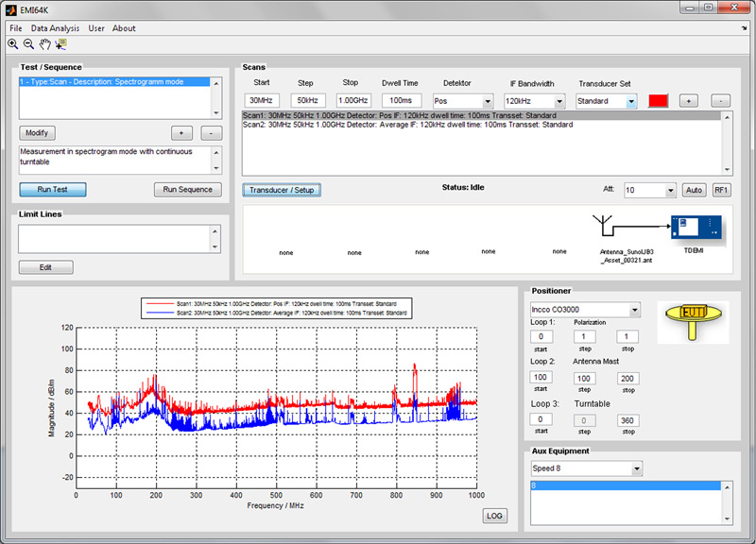The height and width of the screenshot is (544, 756).
Task: Open the User menu
Action: 96,28
